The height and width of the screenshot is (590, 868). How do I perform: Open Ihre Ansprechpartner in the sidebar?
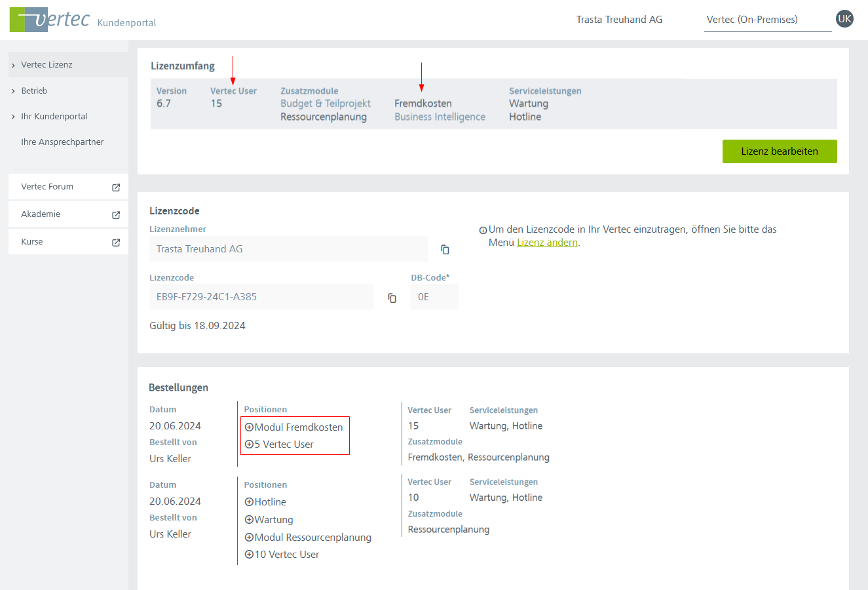click(x=62, y=142)
